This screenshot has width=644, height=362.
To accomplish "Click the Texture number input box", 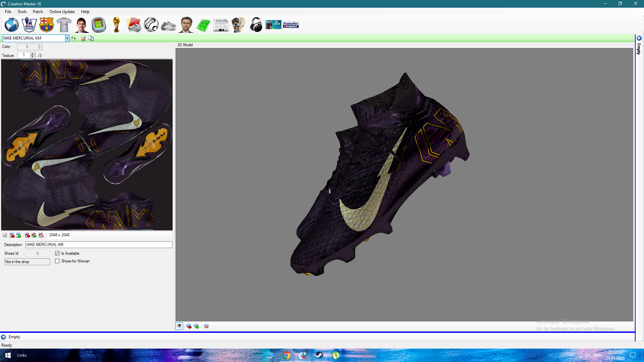I will click(24, 55).
